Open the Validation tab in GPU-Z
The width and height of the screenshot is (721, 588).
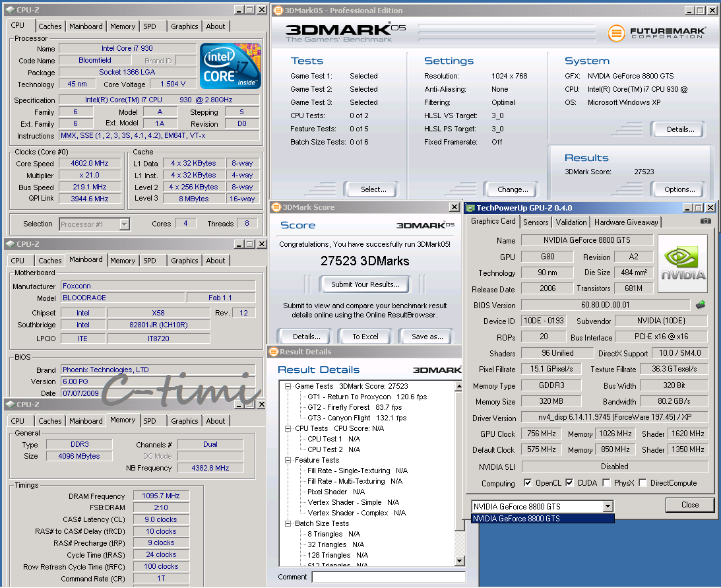[571, 222]
